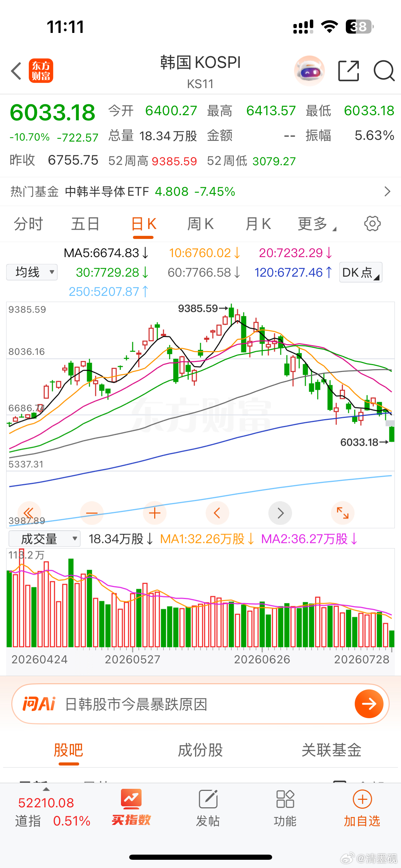Tap 52周低 3079.27 value
Image resolution: width=401 pixels, height=868 pixels.
274,161
